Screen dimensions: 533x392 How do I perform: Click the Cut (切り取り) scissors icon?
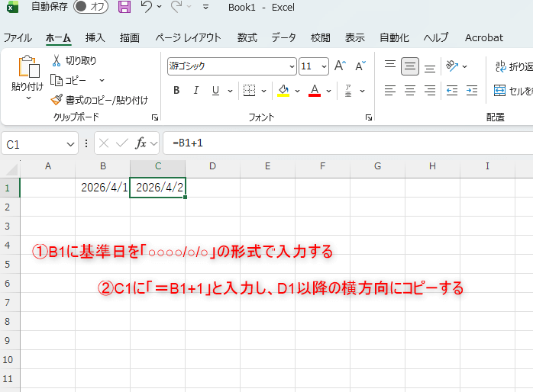coord(57,60)
